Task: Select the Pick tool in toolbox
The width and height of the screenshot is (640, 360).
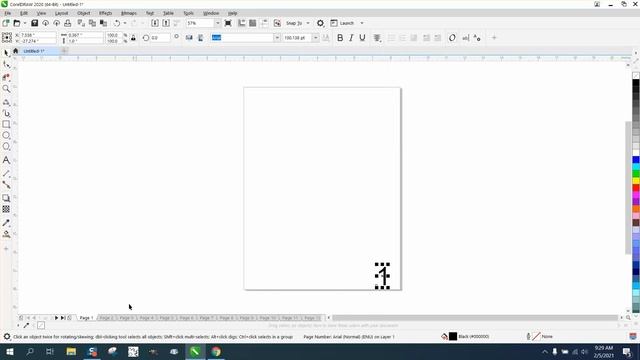Action: pyautogui.click(x=6, y=53)
